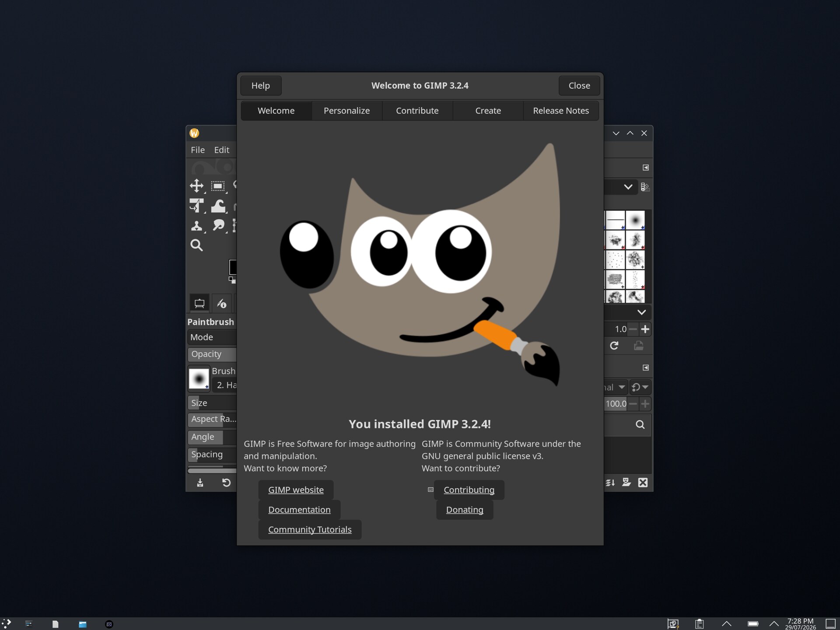Open the GIMP website link

[x=296, y=490]
